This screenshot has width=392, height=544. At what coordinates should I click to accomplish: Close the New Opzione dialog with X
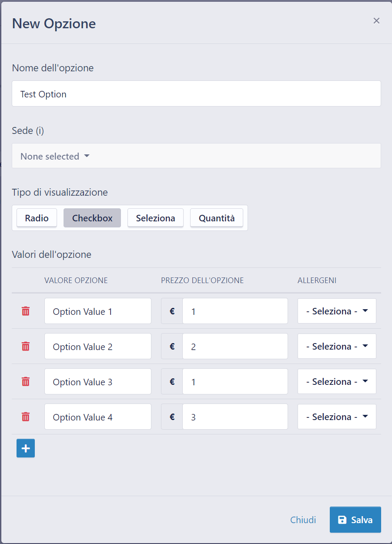377,20
